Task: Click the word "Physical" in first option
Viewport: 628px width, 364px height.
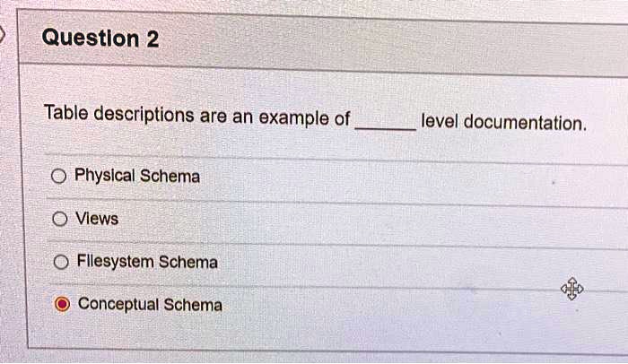Action: pos(104,177)
